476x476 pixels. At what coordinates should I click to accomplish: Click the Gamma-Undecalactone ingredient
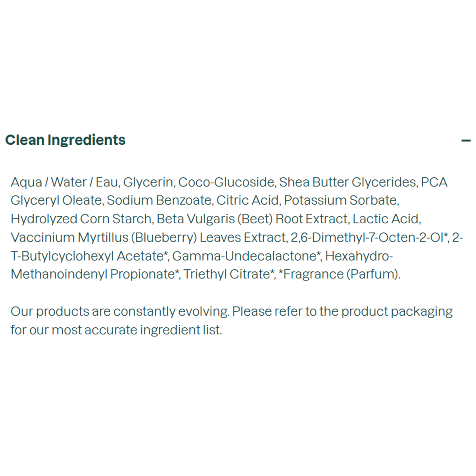coord(246,256)
